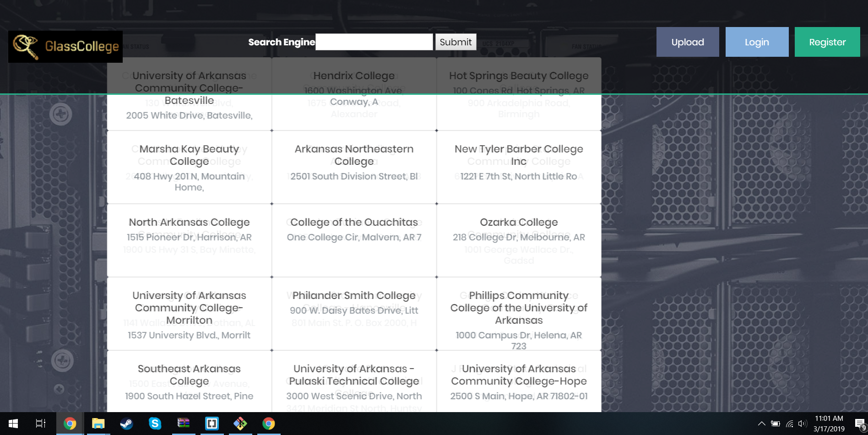Launch Steam from the taskbar
Screen dimensions: 868x435
tap(126, 424)
